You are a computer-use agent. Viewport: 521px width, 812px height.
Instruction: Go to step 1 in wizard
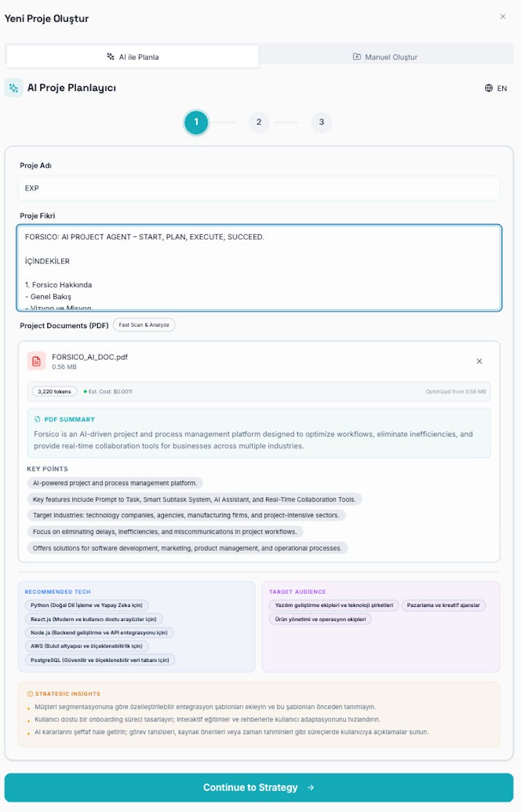pyautogui.click(x=196, y=122)
